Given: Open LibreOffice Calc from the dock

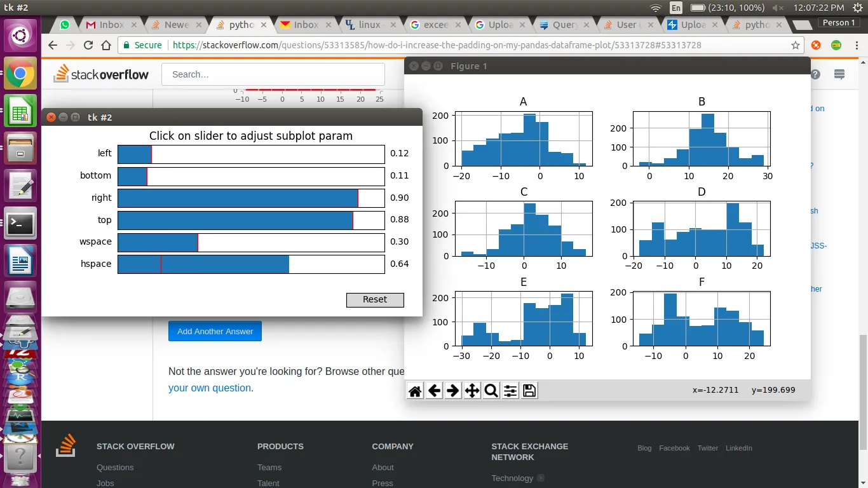Looking at the screenshot, I should point(20,111).
